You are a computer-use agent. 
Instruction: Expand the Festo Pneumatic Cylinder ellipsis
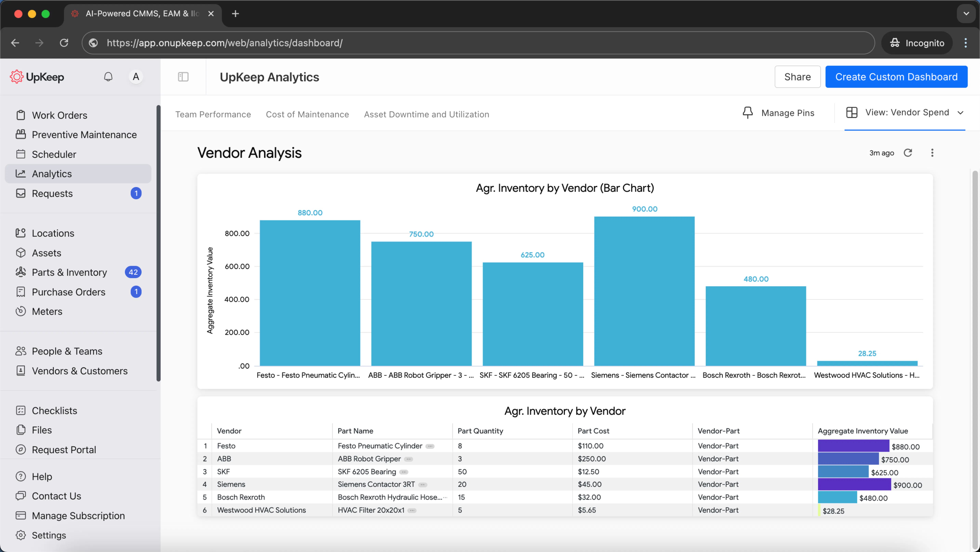[x=430, y=446]
